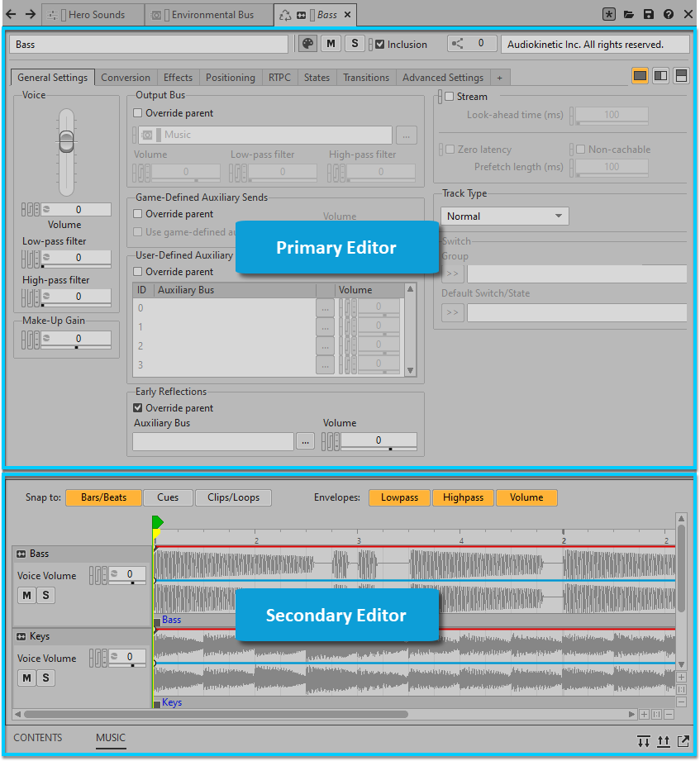Switch to split side-by-side layout icon

coord(660,76)
